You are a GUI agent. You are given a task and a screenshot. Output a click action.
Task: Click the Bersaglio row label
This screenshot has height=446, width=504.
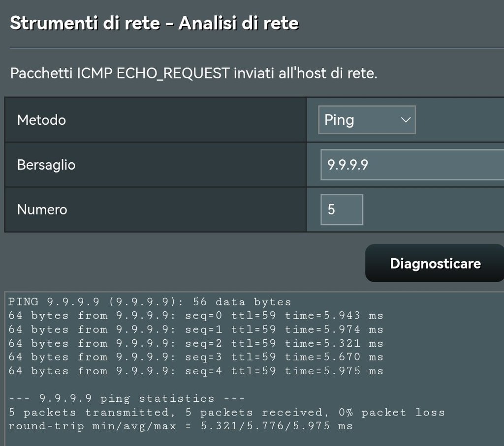tap(46, 165)
